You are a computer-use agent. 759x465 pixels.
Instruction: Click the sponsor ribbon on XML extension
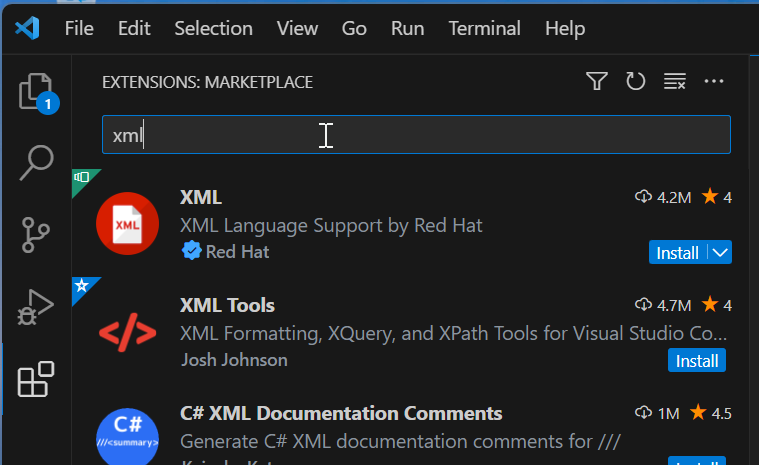pyautogui.click(x=82, y=179)
